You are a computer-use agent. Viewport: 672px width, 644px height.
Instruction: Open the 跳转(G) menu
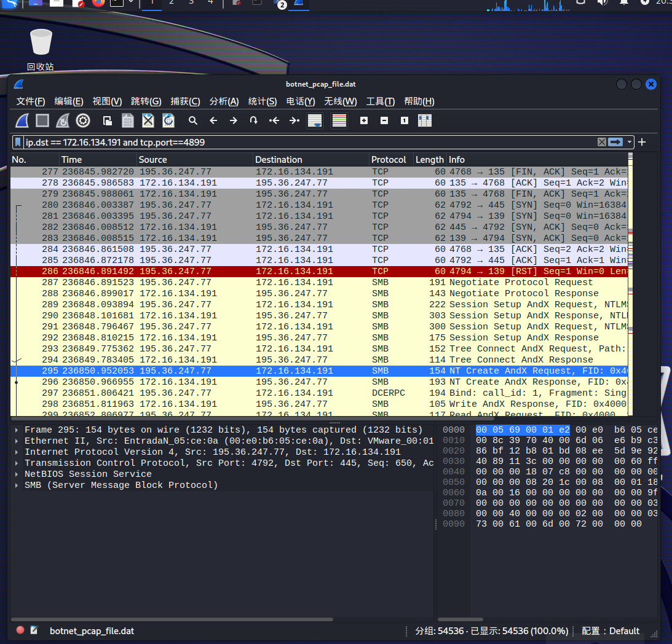pyautogui.click(x=146, y=101)
